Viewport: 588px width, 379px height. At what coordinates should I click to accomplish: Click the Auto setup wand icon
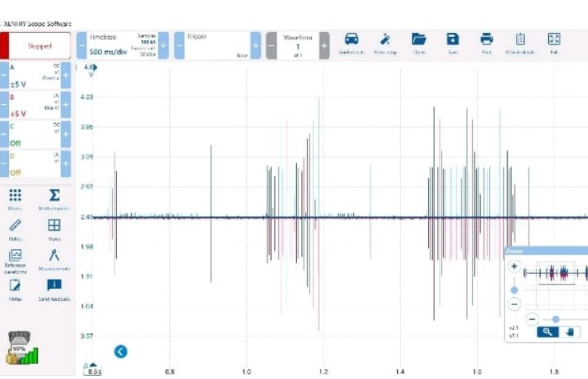pos(385,40)
